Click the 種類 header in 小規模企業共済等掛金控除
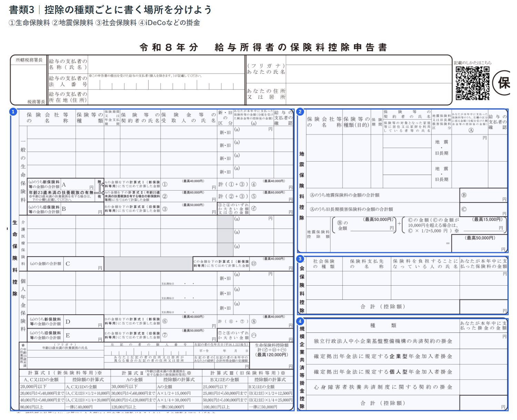The width and height of the screenshot is (517, 420). click(383, 326)
